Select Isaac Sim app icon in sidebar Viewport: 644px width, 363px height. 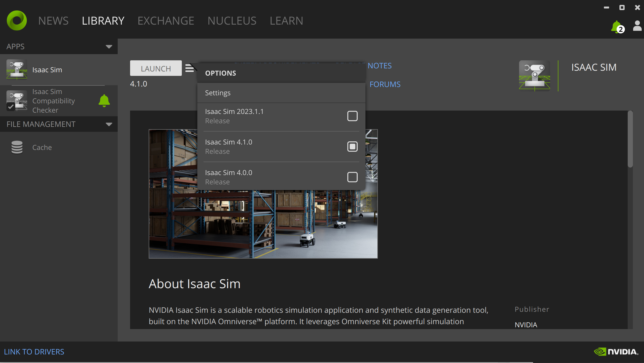[x=17, y=69]
